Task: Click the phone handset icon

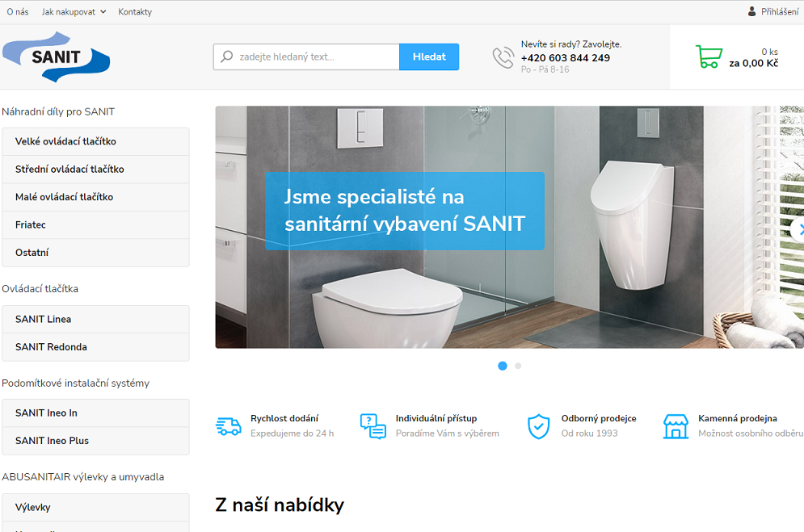Action: pyautogui.click(x=503, y=57)
